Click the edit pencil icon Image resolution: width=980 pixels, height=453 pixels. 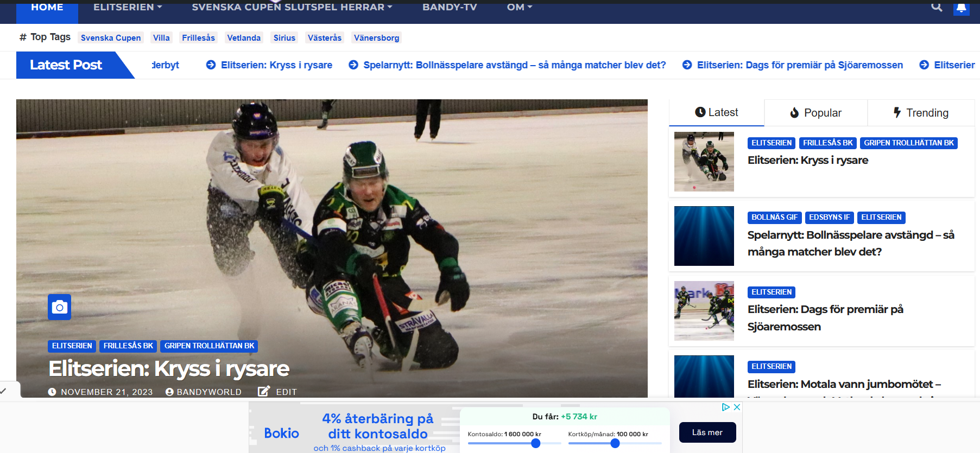(264, 391)
